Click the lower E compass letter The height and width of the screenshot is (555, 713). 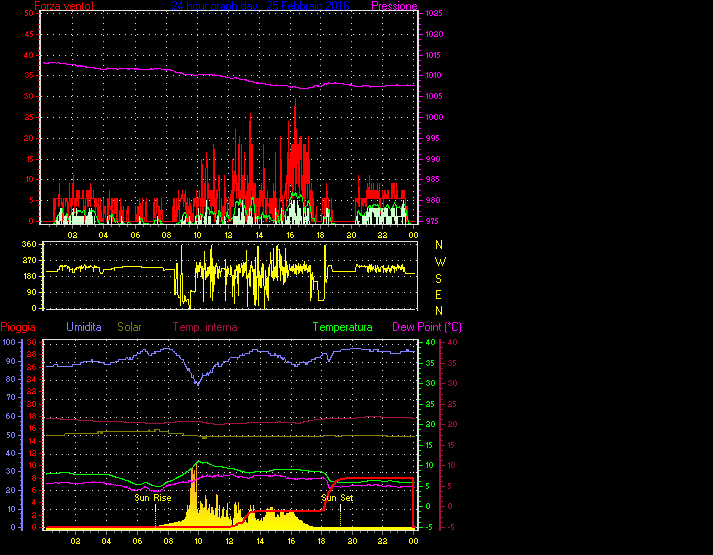[438, 294]
